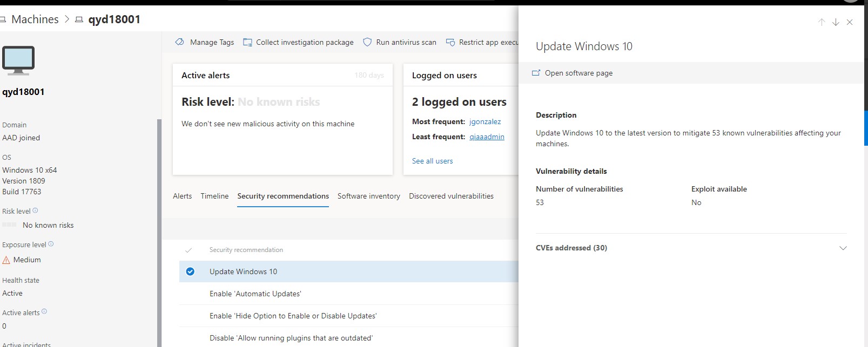Click the Number of vulnerabilities value 53
The image size is (868, 347).
[540, 202]
